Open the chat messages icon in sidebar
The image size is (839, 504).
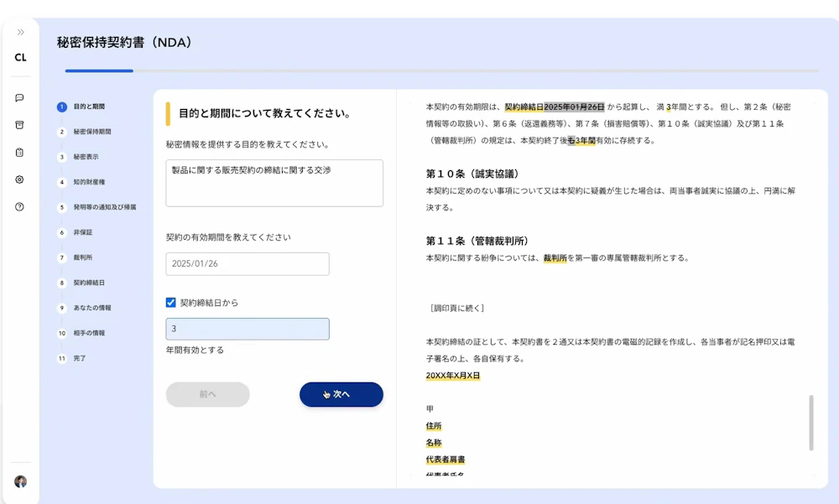pyautogui.click(x=19, y=99)
